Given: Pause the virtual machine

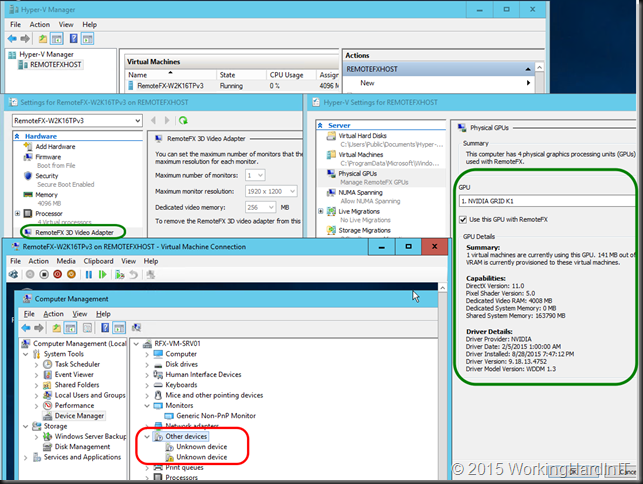Looking at the screenshot, I should [x=89, y=274].
